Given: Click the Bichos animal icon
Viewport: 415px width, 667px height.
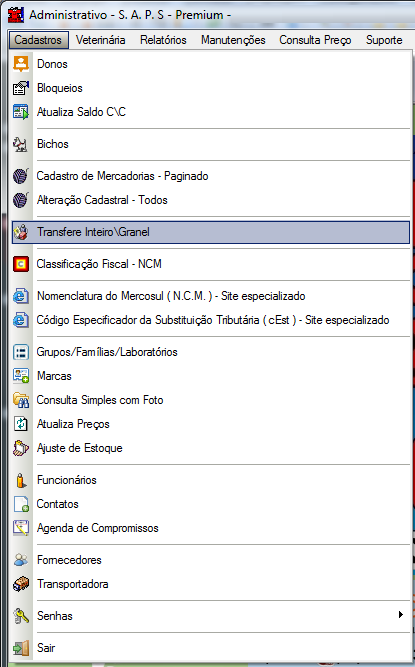Looking at the screenshot, I should pos(21,144).
